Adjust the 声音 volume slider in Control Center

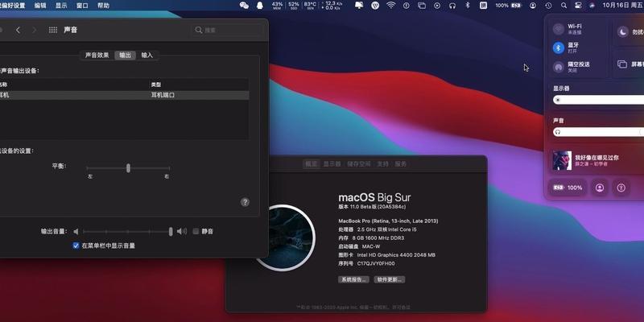598,132
